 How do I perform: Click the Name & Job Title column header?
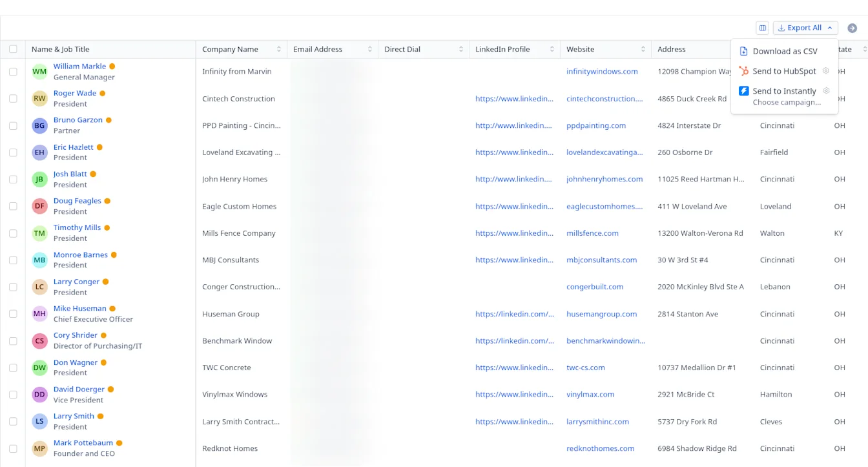61,49
